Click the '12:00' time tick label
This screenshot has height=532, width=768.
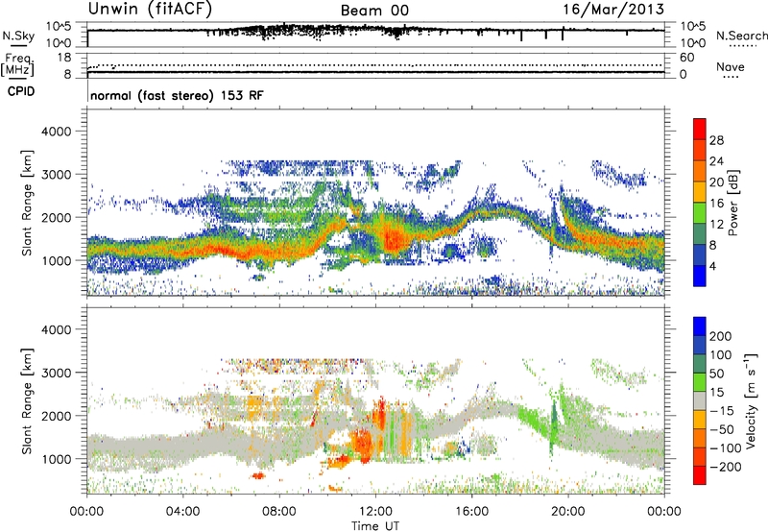point(375,512)
